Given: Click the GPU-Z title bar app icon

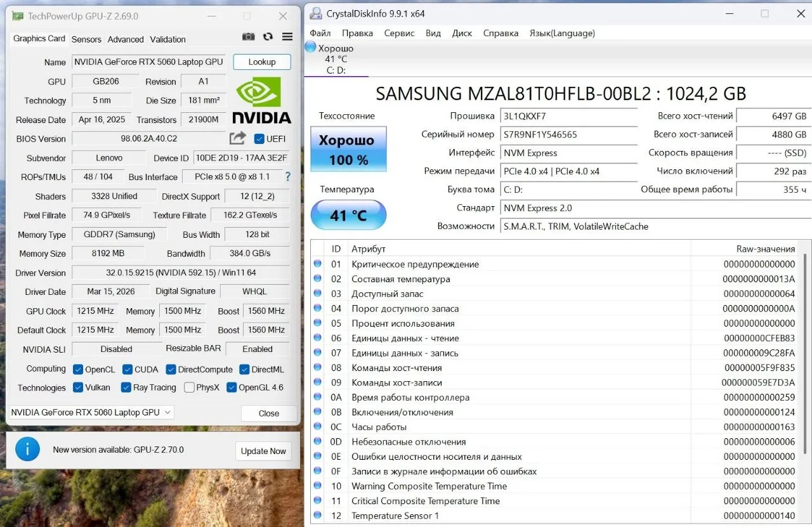Looking at the screenshot, I should tap(18, 16).
